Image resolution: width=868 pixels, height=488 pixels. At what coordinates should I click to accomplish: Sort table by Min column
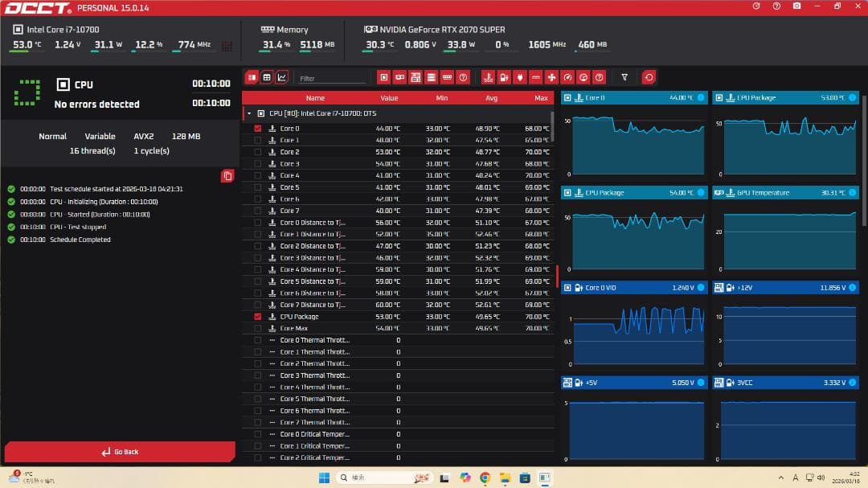[x=442, y=98]
